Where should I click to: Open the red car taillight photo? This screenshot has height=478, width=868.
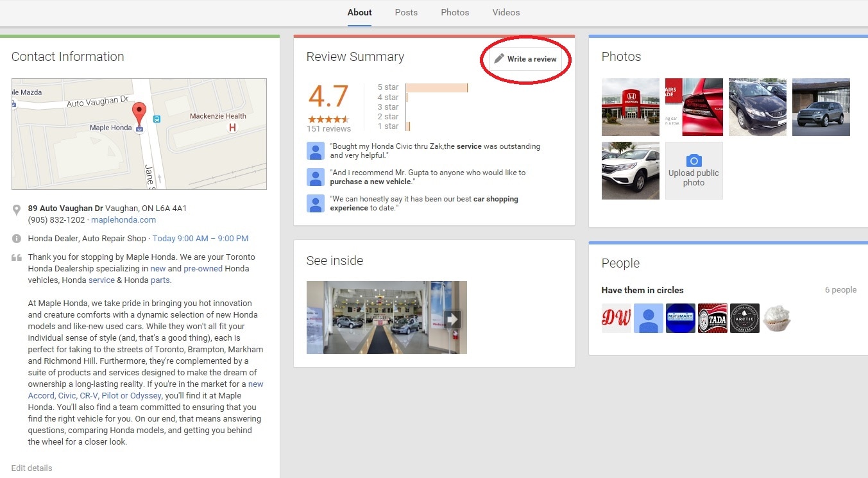pos(694,107)
